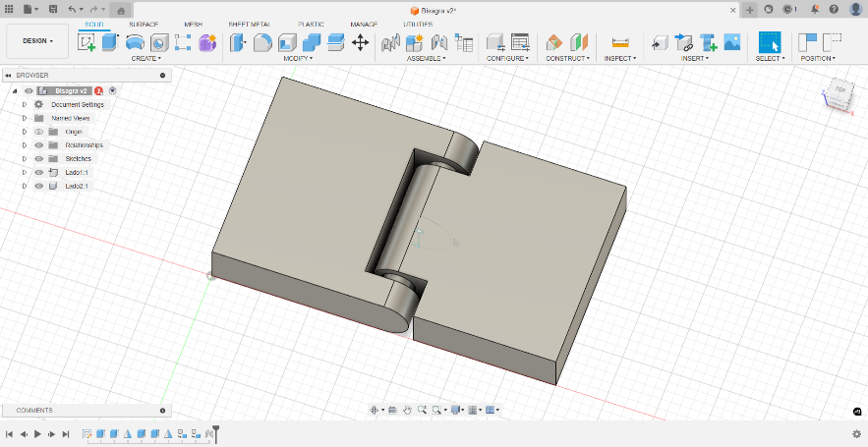
Task: Click the ViewCube TOP face
Action: (x=840, y=90)
